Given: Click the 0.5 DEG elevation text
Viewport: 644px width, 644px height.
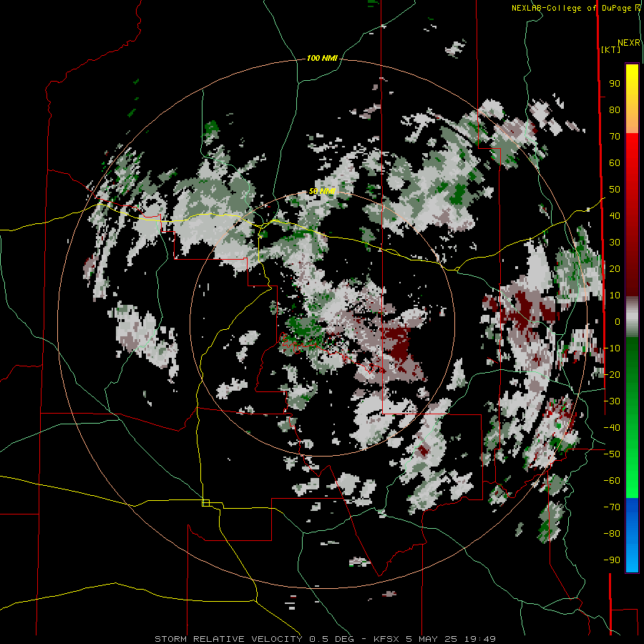Looking at the screenshot, I should [331, 639].
